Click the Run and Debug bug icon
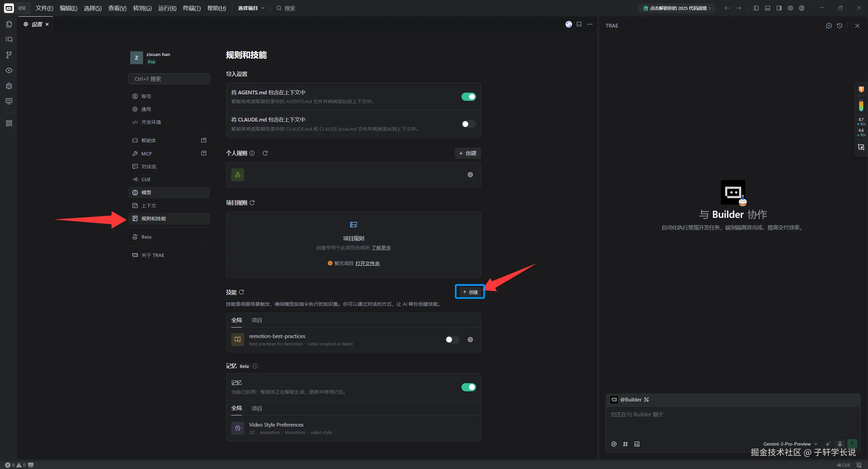The width and height of the screenshot is (868, 469). tap(9, 86)
